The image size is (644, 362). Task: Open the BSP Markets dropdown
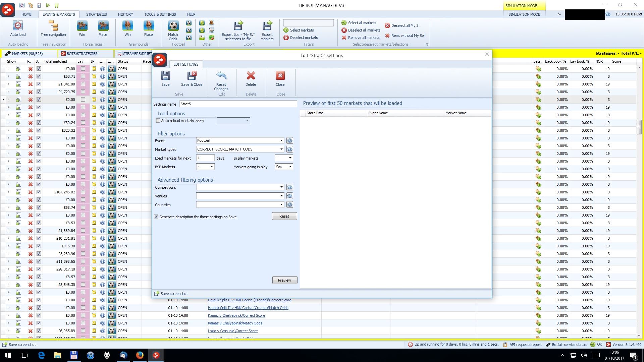(212, 167)
